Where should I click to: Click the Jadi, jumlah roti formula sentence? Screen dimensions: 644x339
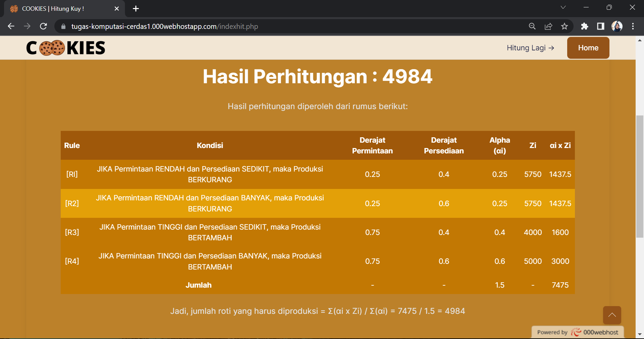317,311
